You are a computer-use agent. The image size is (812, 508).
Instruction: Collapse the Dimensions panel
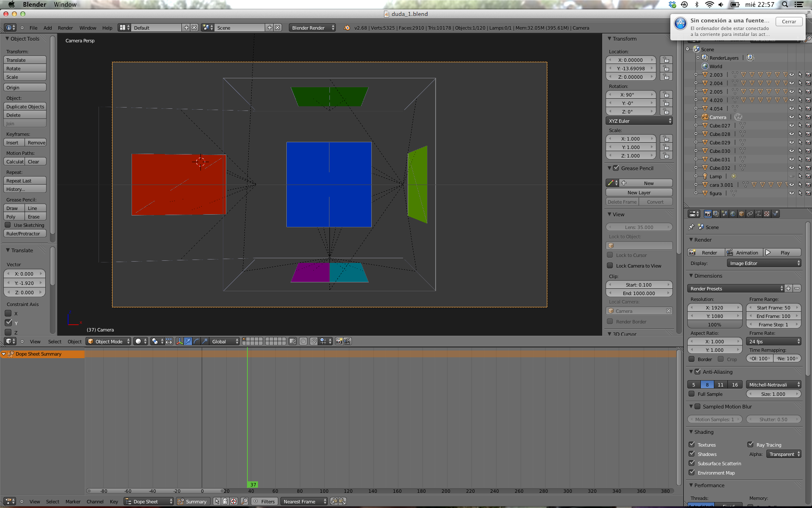pyautogui.click(x=691, y=276)
